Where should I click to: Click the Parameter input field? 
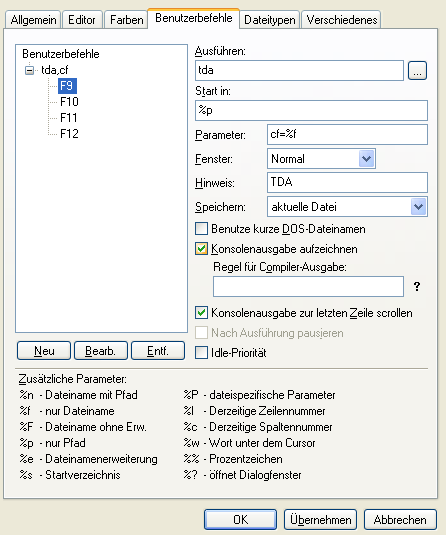point(347,134)
